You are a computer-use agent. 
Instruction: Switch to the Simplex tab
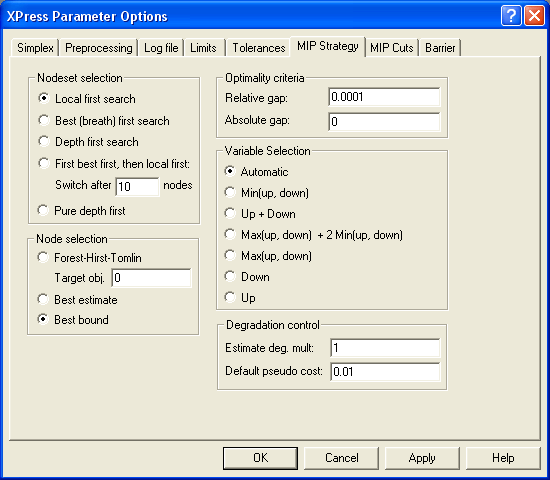point(35,48)
